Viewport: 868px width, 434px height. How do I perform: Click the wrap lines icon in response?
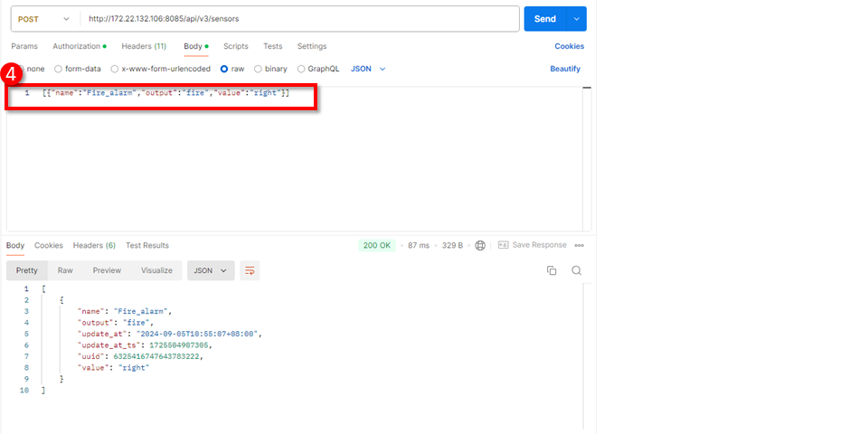pyautogui.click(x=250, y=270)
